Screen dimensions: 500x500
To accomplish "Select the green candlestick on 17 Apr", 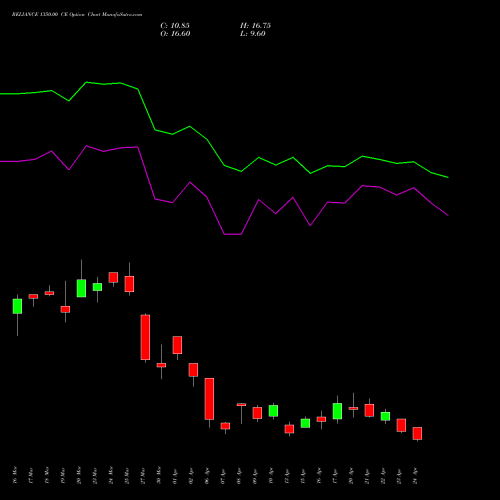I will (x=337, y=411).
